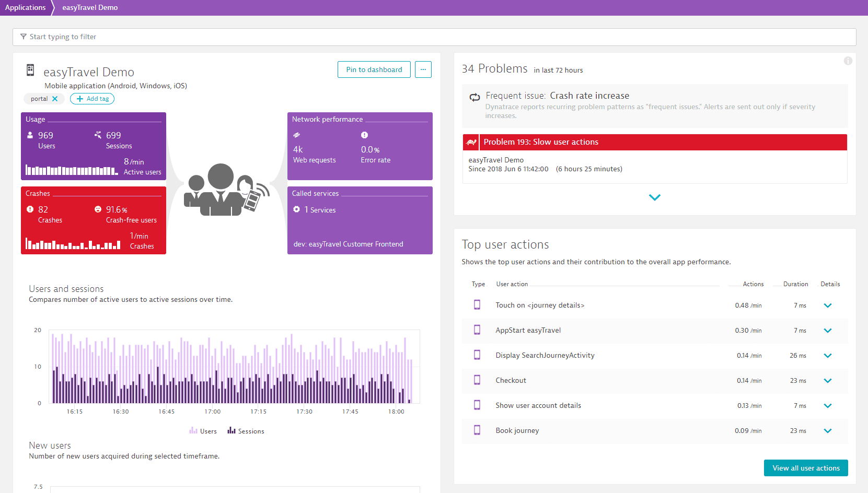Expand details for Show user account details
This screenshot has height=493, width=868.
[828, 406]
